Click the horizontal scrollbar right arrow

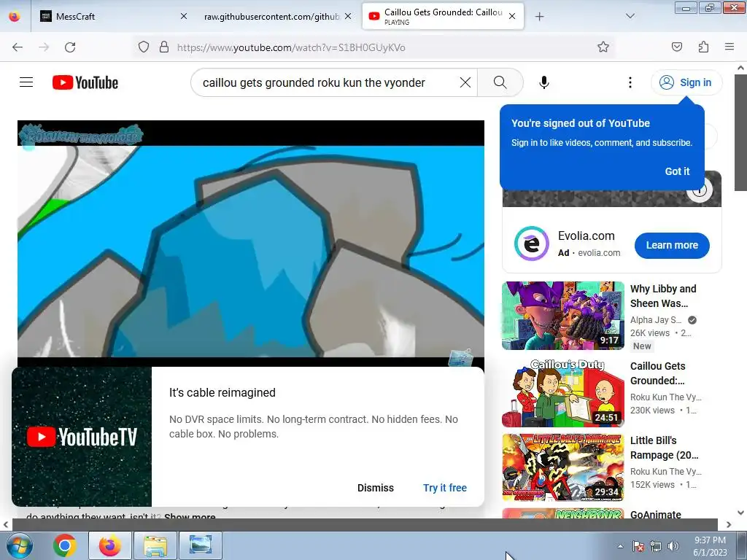coord(729,524)
